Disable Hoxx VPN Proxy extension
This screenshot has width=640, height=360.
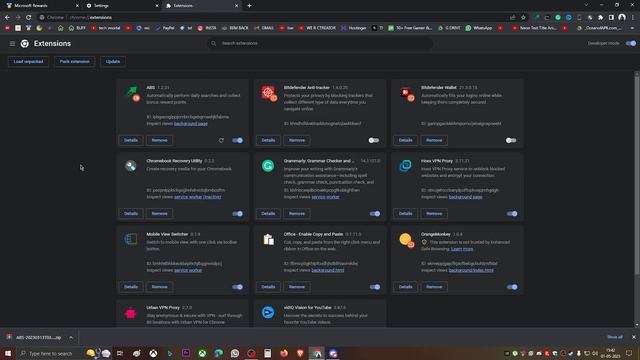(512, 214)
